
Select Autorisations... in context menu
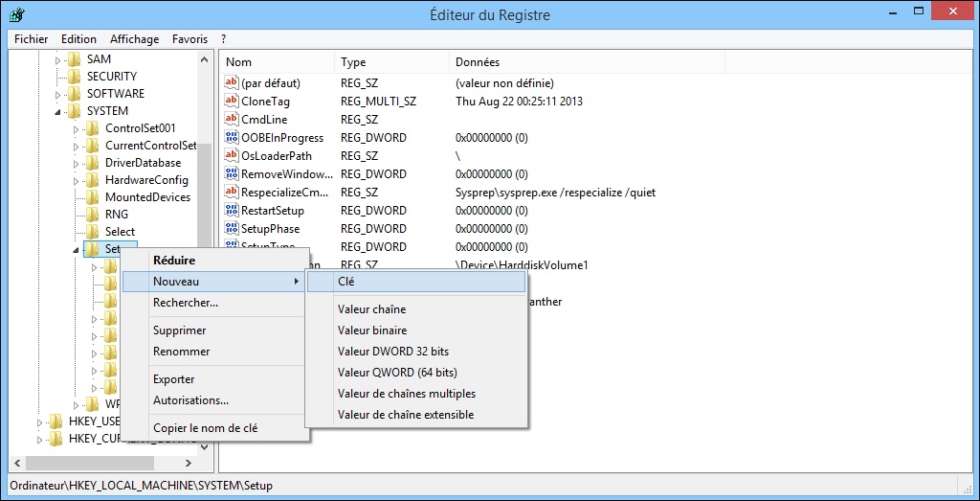click(x=213, y=400)
